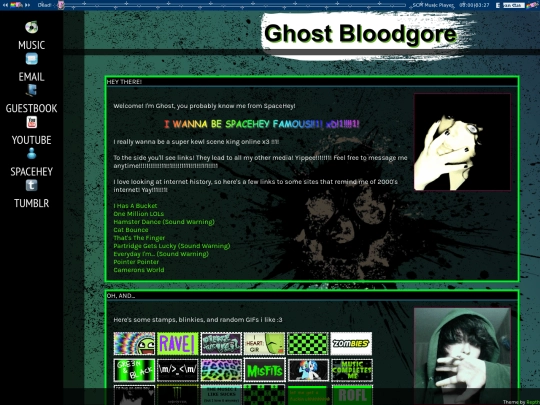Click the rainbow leopard print stamp
This screenshot has height=405, width=540.
point(221,370)
